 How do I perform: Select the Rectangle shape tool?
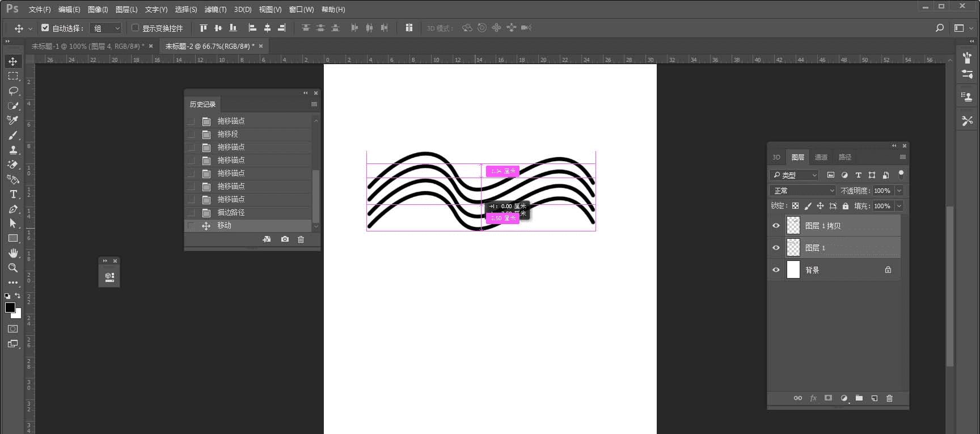pyautogui.click(x=13, y=238)
